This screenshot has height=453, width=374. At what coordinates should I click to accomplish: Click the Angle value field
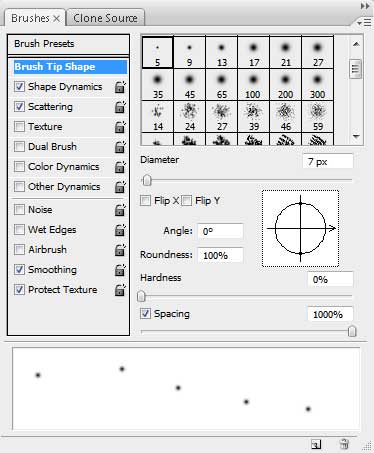tap(220, 231)
